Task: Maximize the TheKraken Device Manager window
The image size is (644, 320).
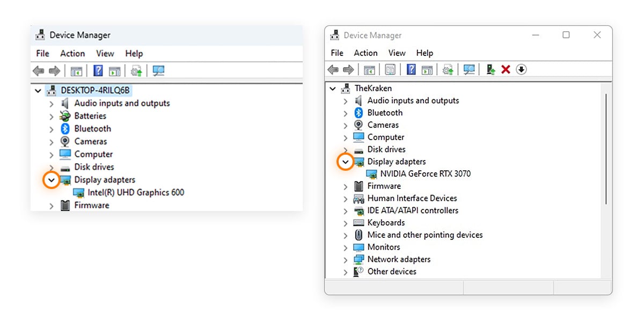Action: [566, 35]
